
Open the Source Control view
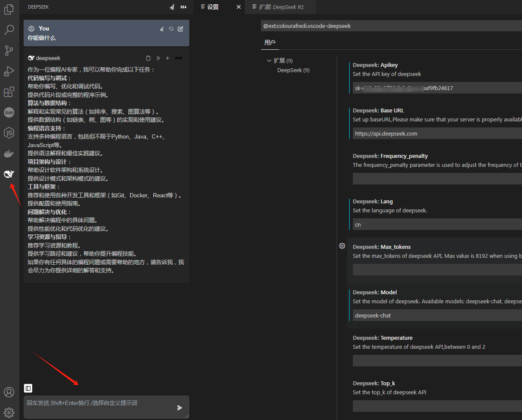click(x=9, y=50)
